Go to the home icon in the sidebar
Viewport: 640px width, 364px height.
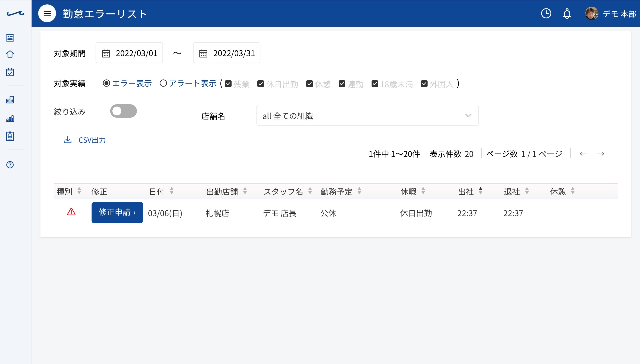point(10,54)
